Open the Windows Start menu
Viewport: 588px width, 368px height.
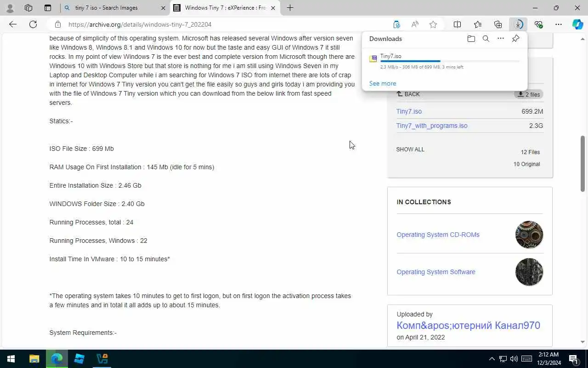(11, 359)
